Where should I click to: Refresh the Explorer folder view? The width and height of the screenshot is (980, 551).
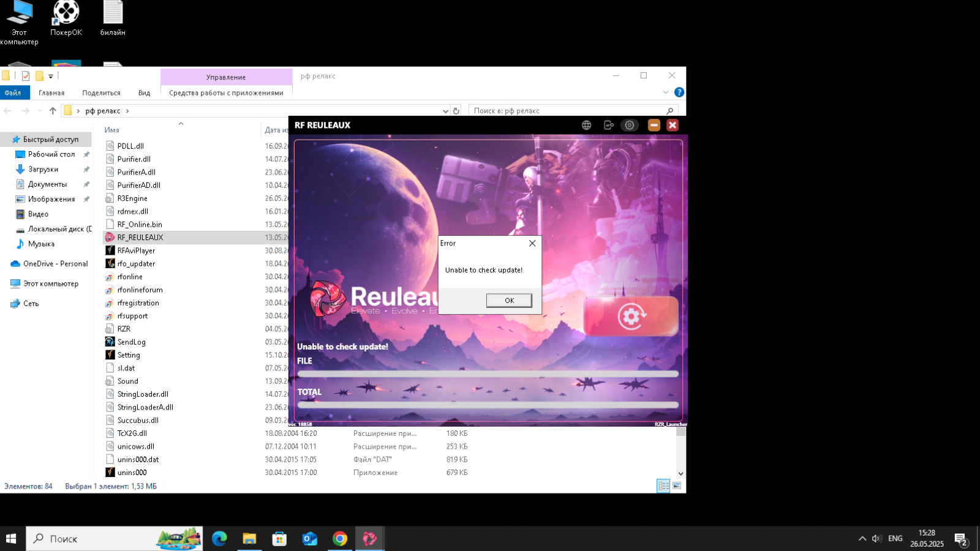point(456,111)
